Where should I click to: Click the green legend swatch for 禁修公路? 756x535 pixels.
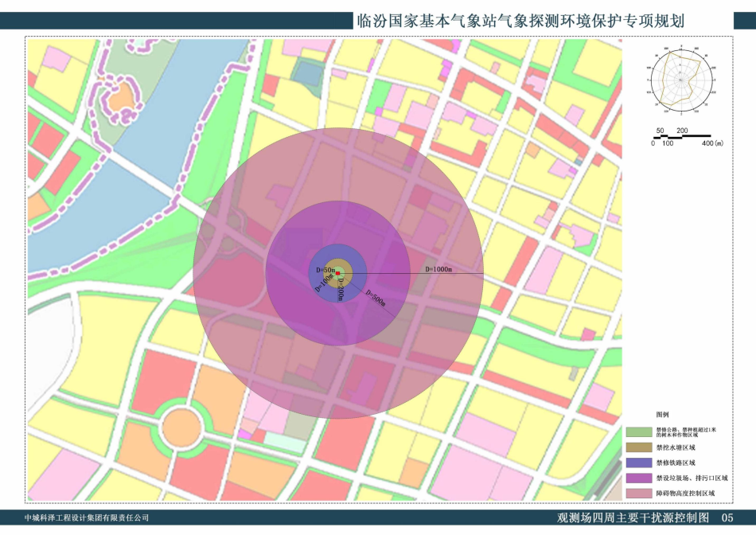point(637,432)
